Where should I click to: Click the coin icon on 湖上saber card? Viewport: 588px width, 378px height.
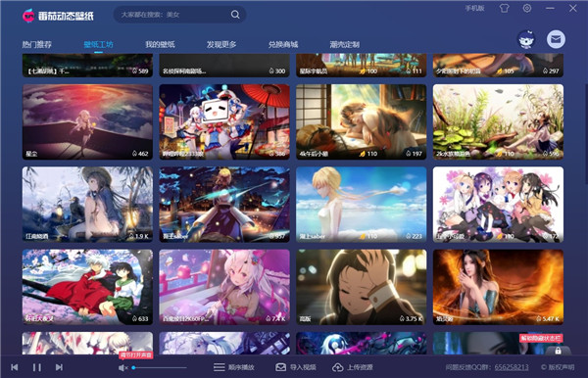tap(363, 236)
